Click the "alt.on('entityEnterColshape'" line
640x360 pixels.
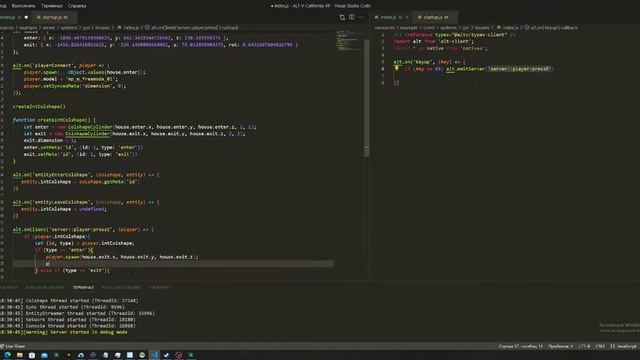(x=86, y=175)
